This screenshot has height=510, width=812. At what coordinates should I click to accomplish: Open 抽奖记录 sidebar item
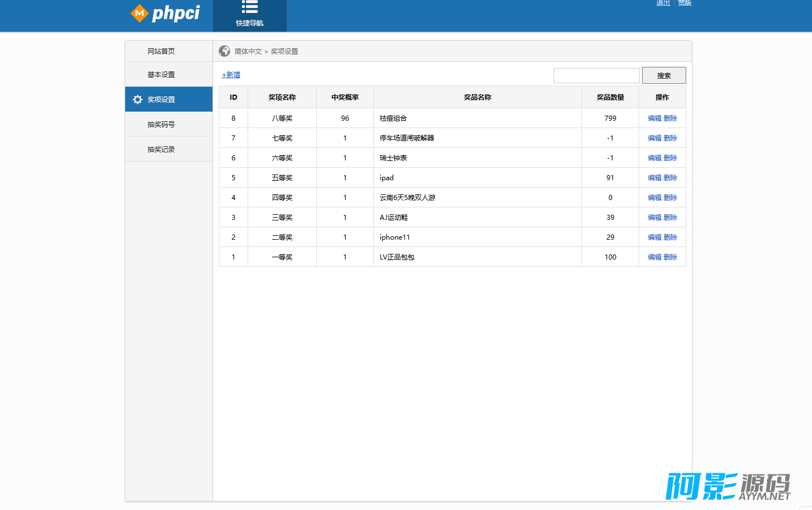(161, 150)
